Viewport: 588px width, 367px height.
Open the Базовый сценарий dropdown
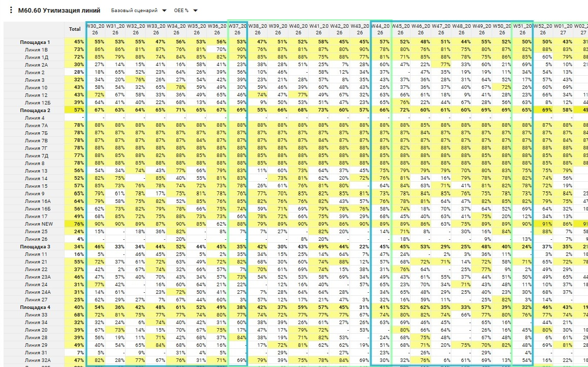click(x=138, y=11)
